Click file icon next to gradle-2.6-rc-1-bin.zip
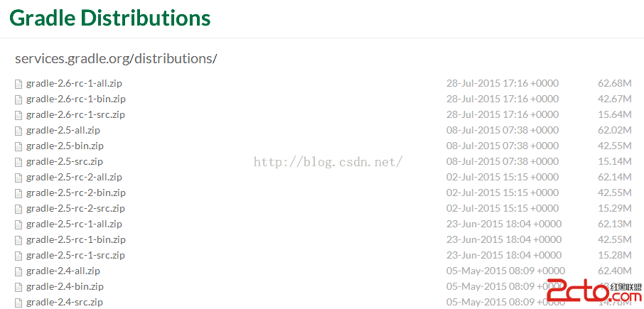 18,99
